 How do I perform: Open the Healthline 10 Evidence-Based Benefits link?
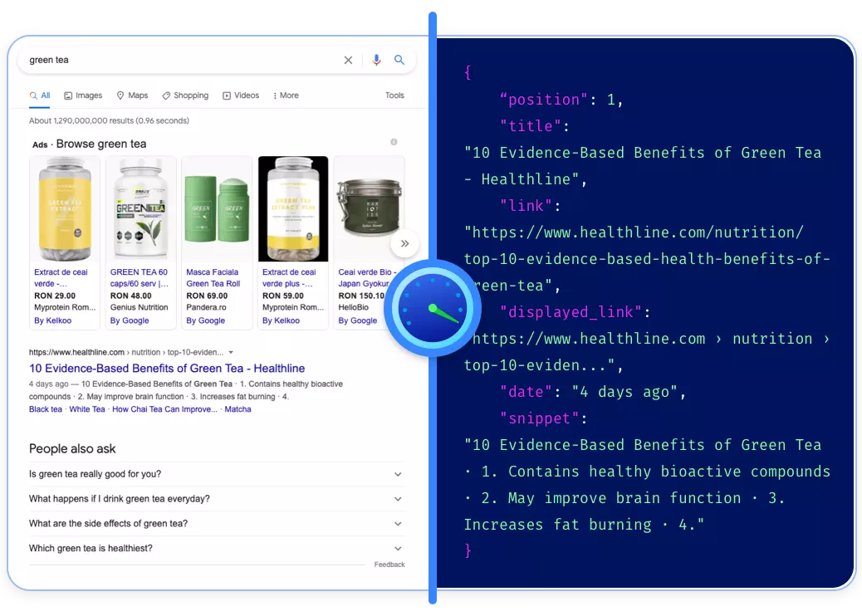(167, 369)
